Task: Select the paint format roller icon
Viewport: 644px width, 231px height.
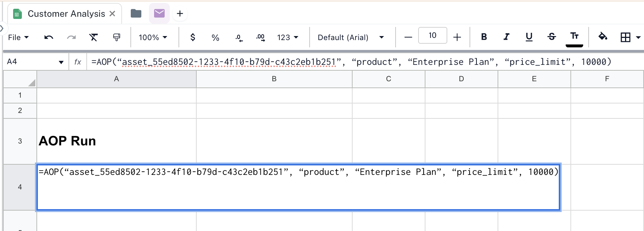Action: coord(117,37)
